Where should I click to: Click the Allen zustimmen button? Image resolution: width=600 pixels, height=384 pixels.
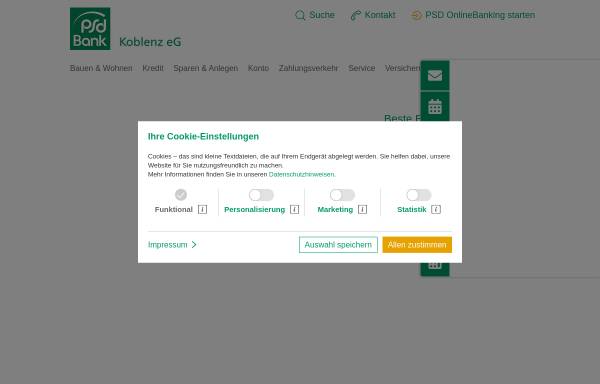point(417,245)
